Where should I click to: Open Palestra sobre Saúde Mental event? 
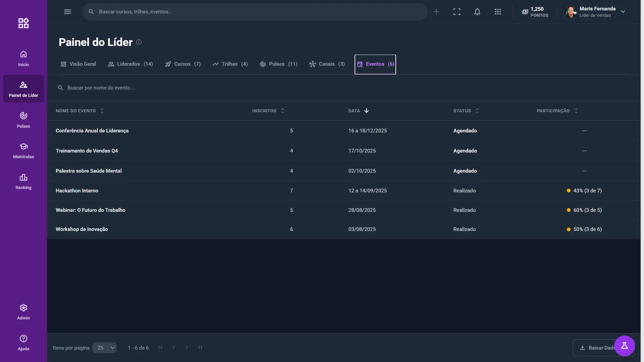point(89,171)
